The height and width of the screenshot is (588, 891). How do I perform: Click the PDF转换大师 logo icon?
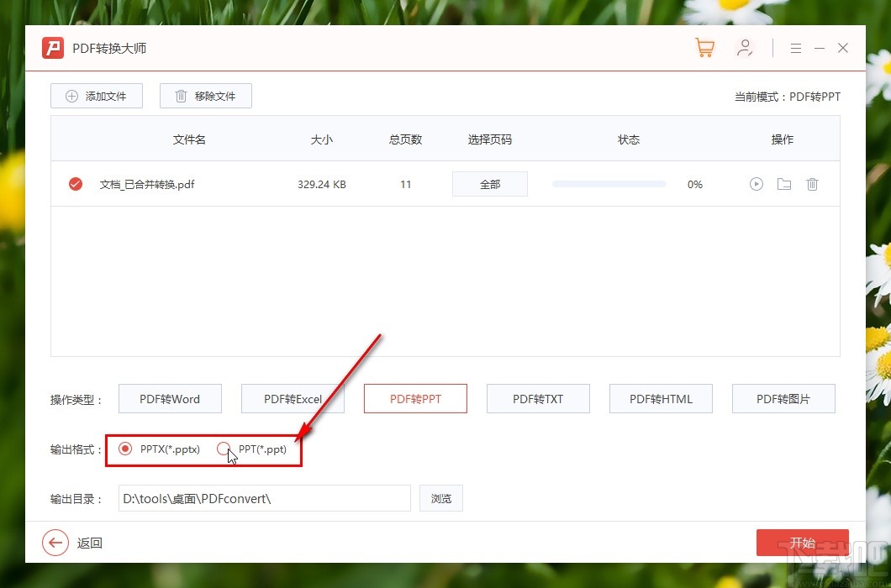click(53, 48)
